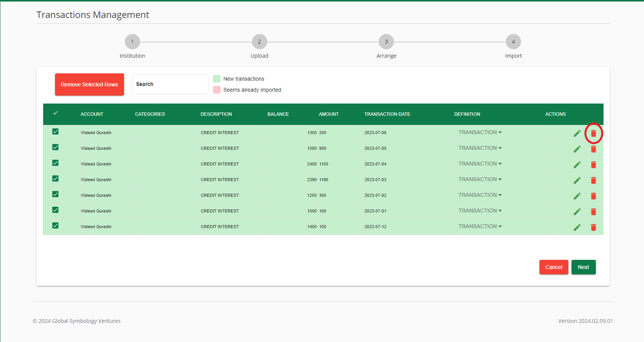
Task: Edit the 2023-07-05 transaction with pencil icon
Action: [577, 149]
